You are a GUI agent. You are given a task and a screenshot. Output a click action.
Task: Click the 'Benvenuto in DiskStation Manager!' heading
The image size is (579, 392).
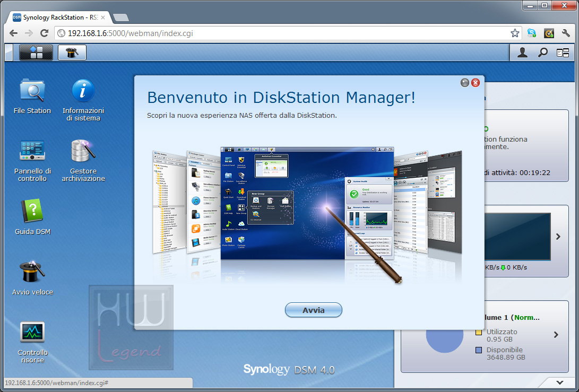coord(281,98)
